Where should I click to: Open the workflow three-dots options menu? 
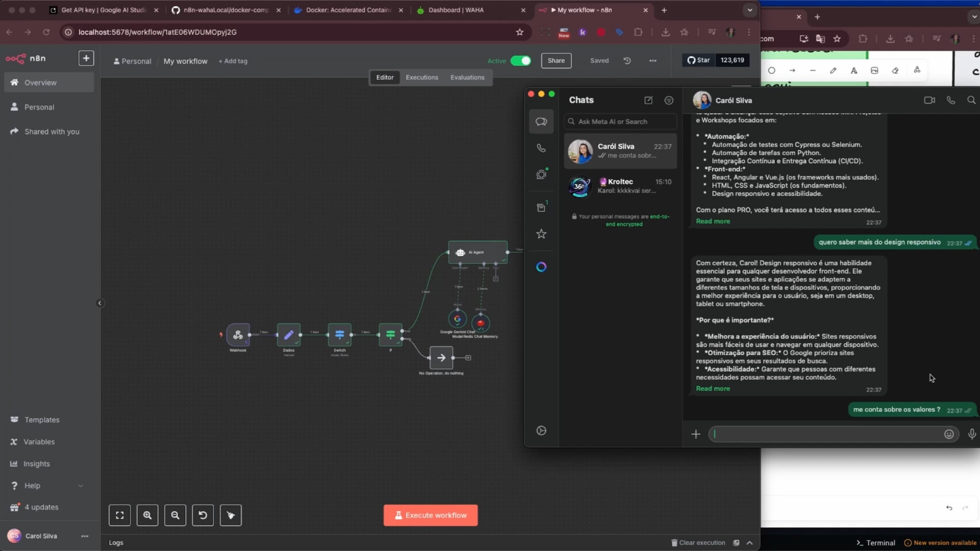coord(653,61)
